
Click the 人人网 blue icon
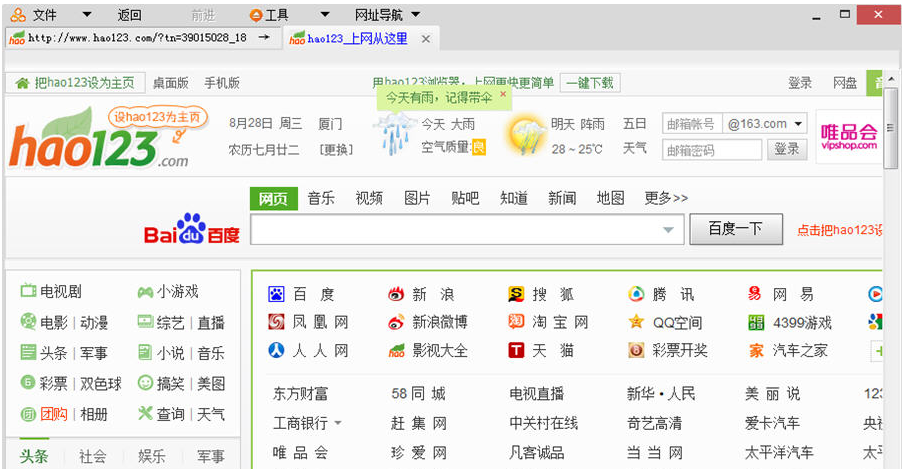(x=276, y=350)
